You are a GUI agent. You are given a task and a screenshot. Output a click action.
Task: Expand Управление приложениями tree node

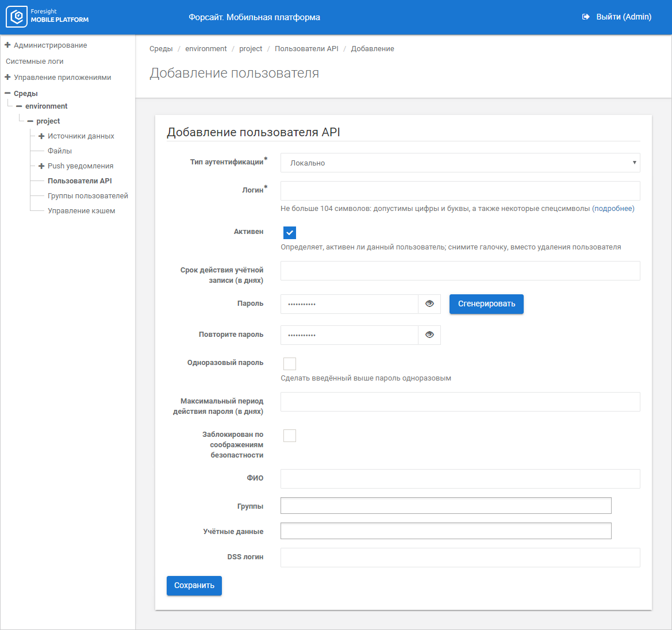point(7,77)
